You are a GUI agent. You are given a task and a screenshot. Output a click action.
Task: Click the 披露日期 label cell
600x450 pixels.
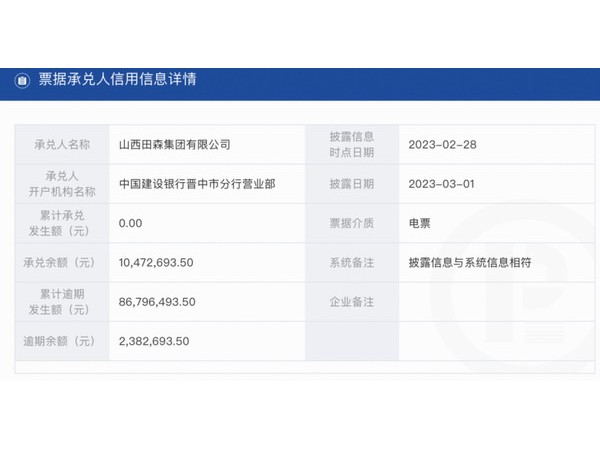pyautogui.click(x=351, y=184)
